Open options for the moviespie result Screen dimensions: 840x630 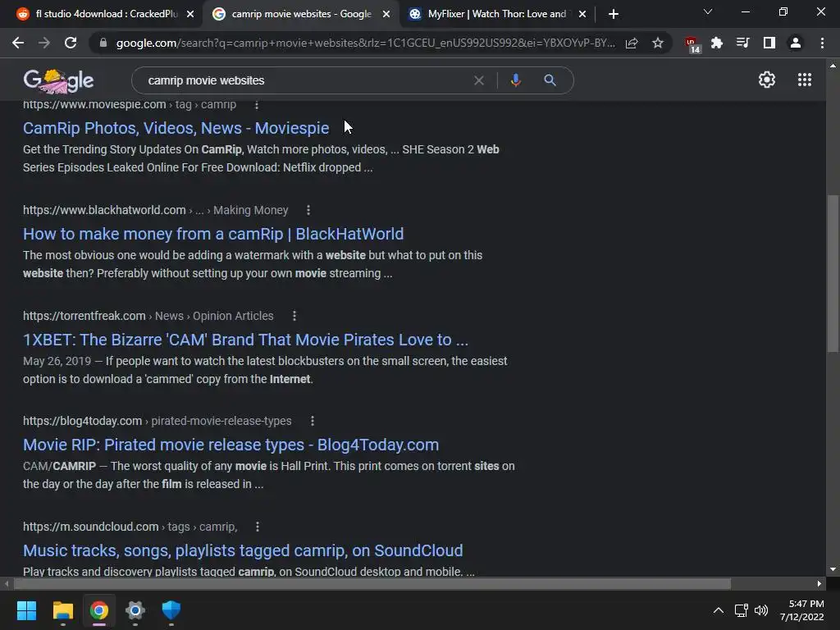tap(257, 105)
